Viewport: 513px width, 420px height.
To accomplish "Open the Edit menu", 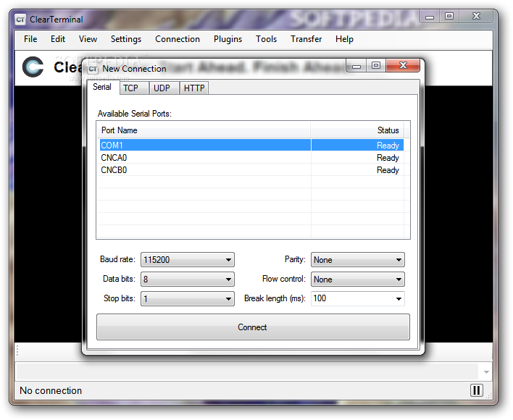I will point(58,39).
